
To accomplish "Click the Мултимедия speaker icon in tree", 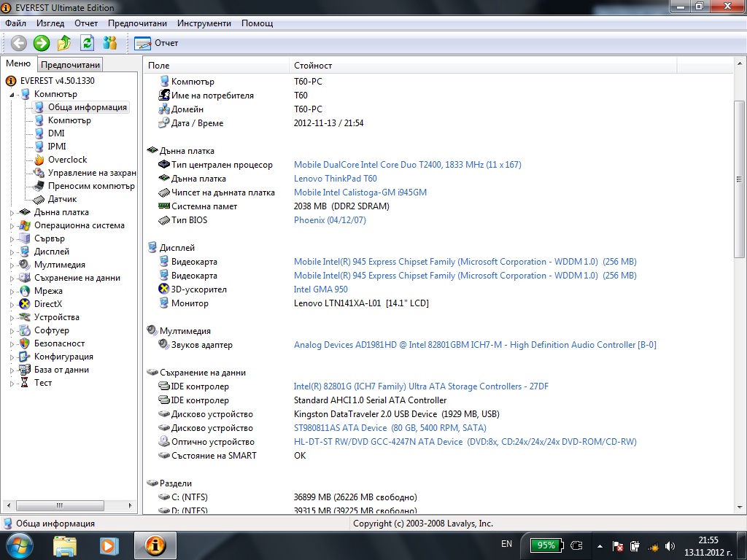I will pyautogui.click(x=25, y=264).
